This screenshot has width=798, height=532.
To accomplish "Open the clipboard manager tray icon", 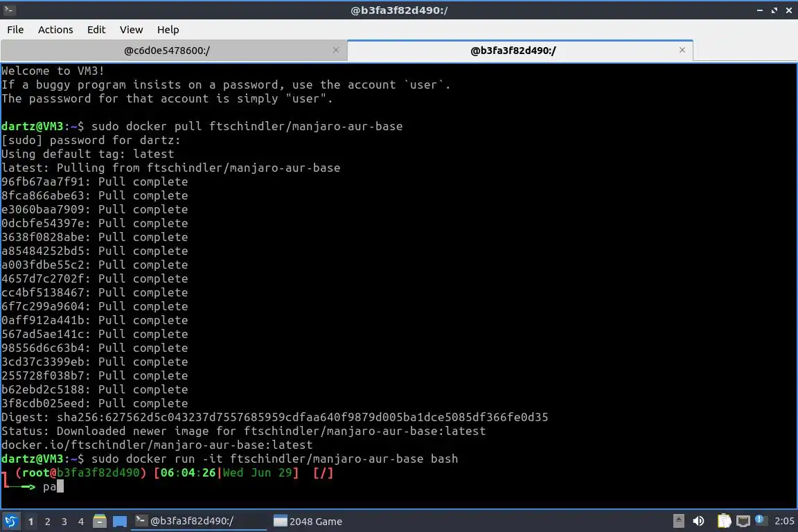I will (x=724, y=521).
